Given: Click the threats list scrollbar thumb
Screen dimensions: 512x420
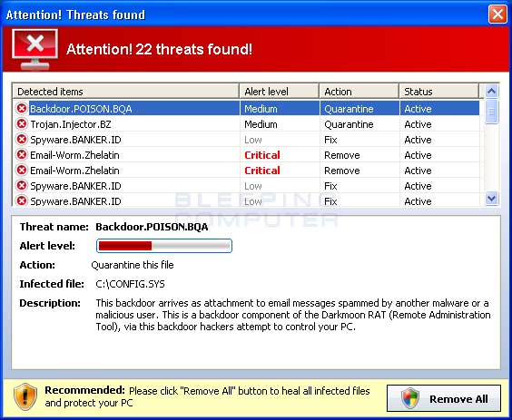Looking at the screenshot, I should 491,112.
